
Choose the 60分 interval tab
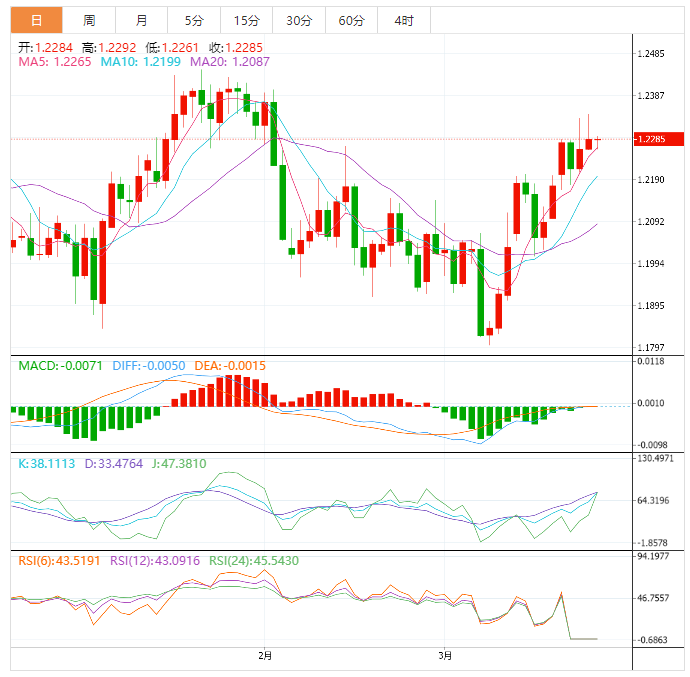(351, 20)
